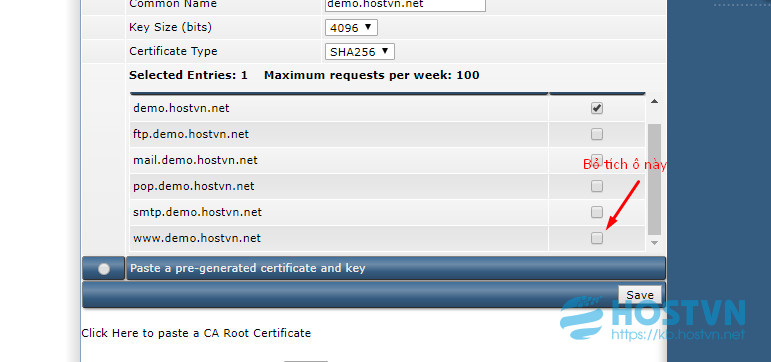The height and width of the screenshot is (362, 771).
Task: Click the smtp.demo.hostvn.net entry text
Action: pos(197,212)
